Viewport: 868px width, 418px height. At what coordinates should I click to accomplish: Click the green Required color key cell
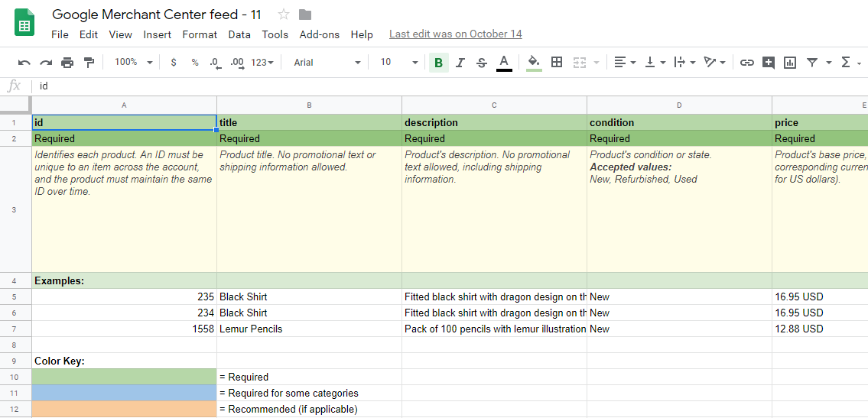[x=124, y=377]
